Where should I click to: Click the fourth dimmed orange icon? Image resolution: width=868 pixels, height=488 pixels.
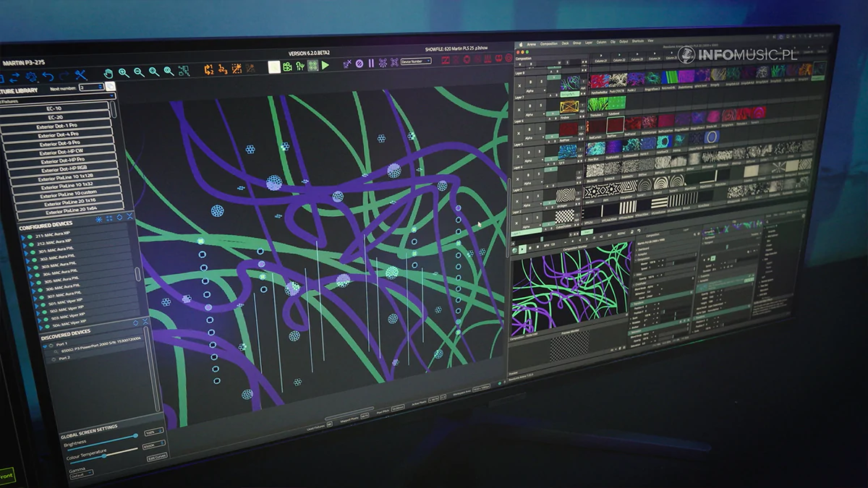coord(250,68)
